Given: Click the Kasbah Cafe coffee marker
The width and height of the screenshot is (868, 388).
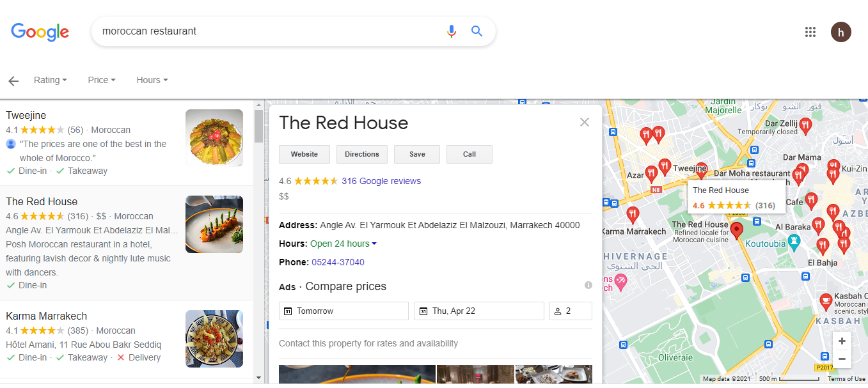Looking at the screenshot, I should pyautogui.click(x=826, y=302).
